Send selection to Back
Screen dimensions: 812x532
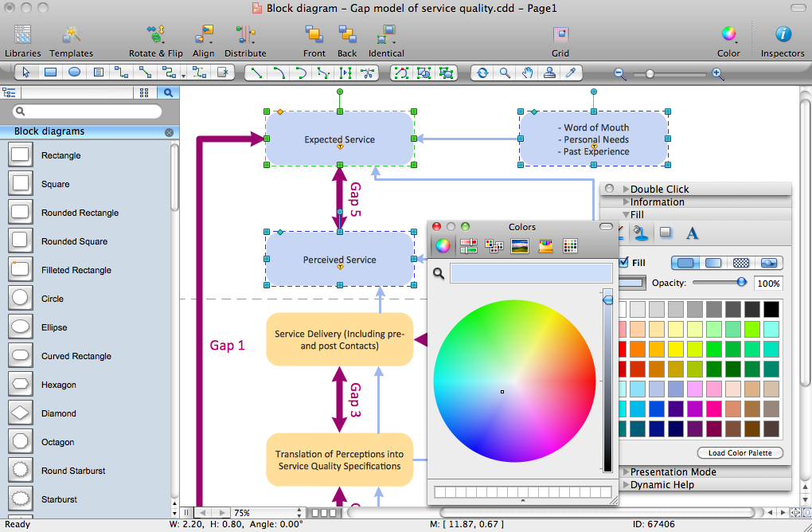347,41
